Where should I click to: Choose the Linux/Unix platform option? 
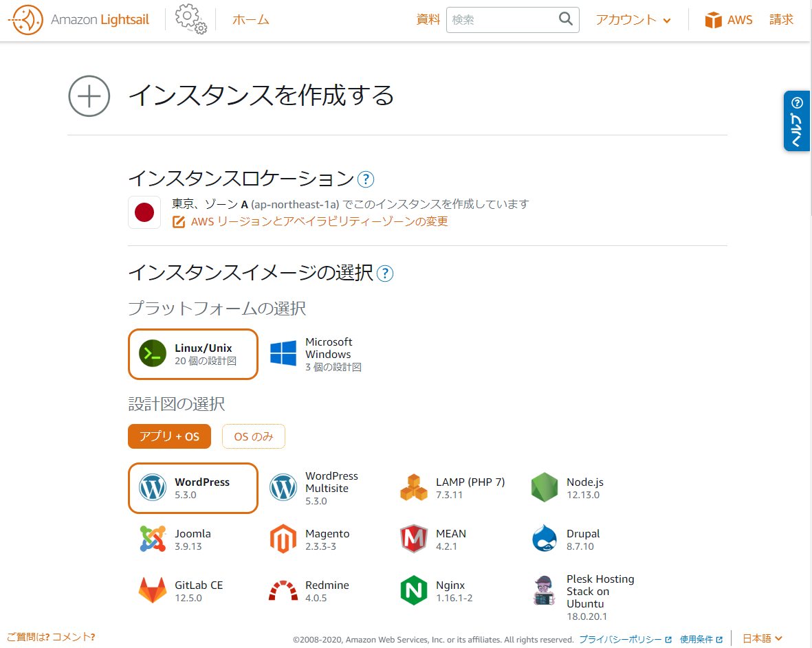pyautogui.click(x=193, y=354)
